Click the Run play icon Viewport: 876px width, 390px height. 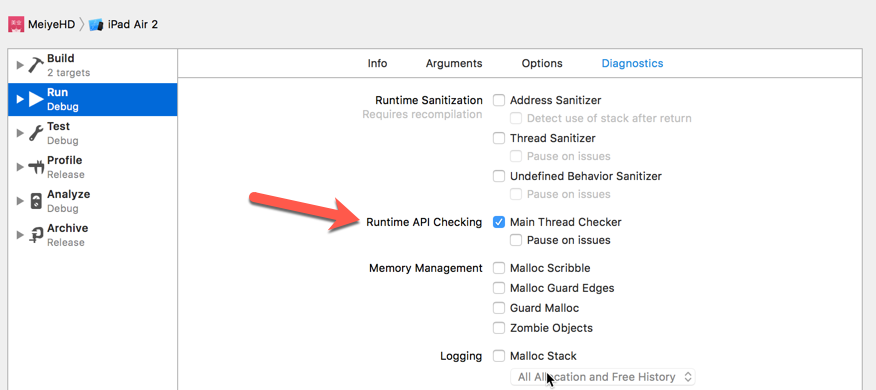[36, 99]
